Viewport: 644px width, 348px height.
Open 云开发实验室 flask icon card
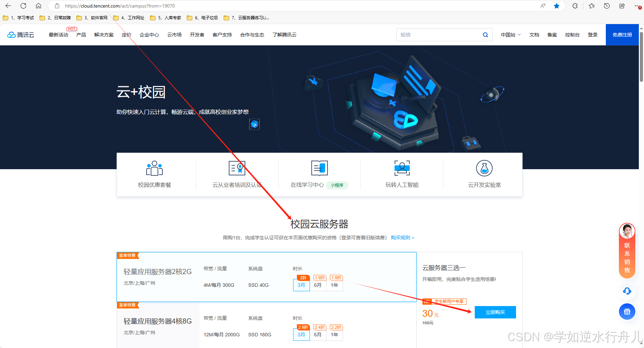click(484, 174)
